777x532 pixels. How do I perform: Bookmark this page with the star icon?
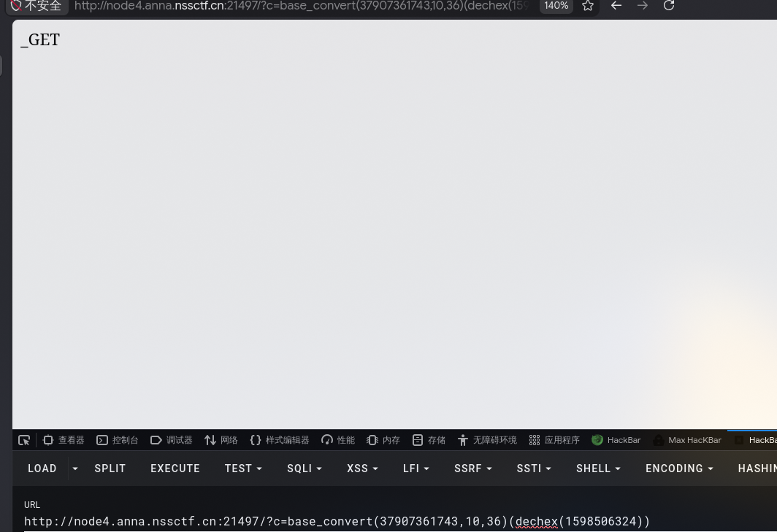coord(588,6)
